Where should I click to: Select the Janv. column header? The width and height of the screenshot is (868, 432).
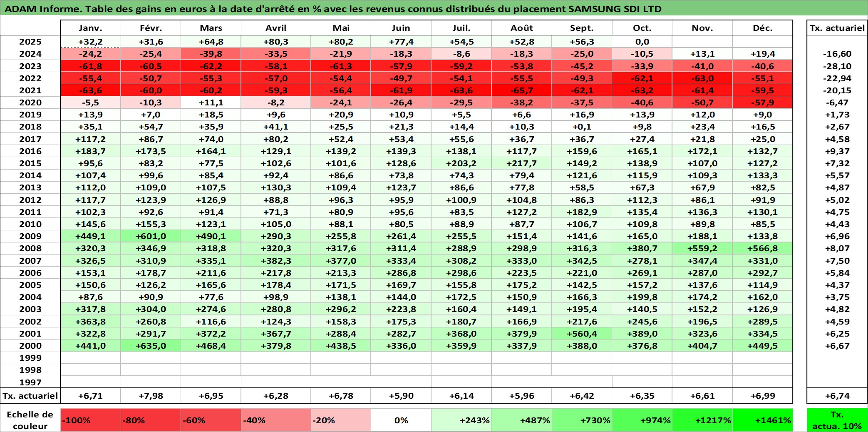[91, 28]
